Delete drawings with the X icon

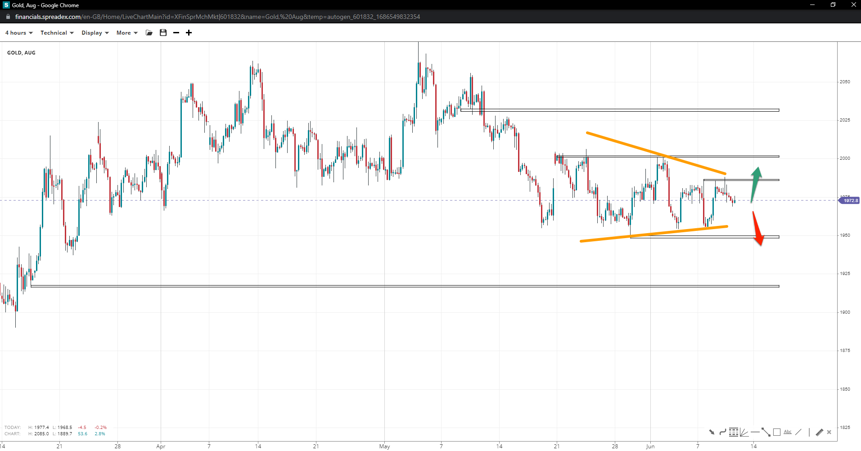(829, 432)
